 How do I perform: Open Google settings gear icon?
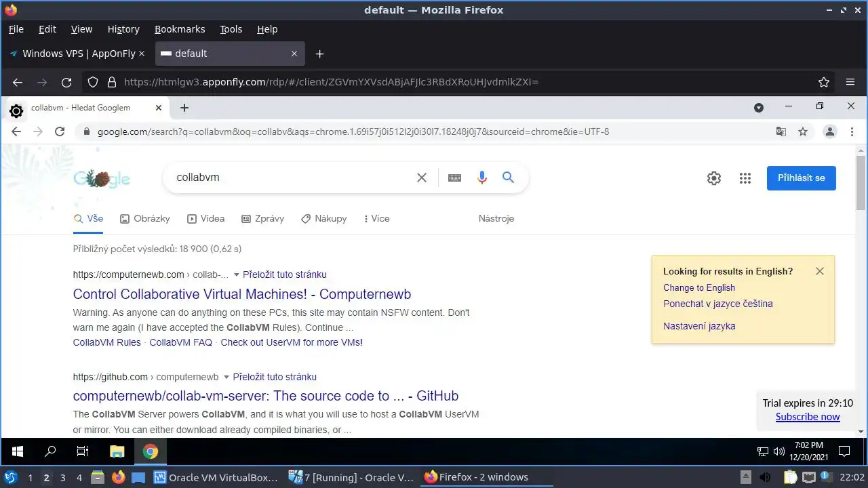point(714,178)
